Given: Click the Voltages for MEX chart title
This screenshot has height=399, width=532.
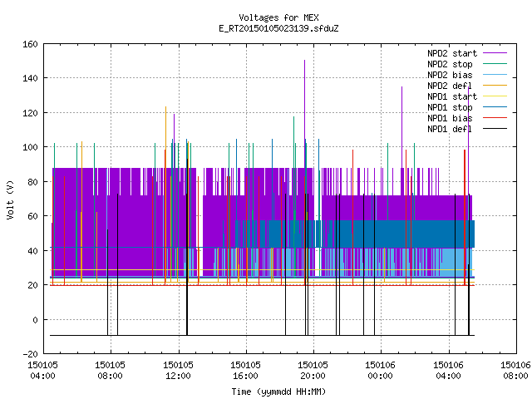Looking at the screenshot, I should tap(278, 17).
